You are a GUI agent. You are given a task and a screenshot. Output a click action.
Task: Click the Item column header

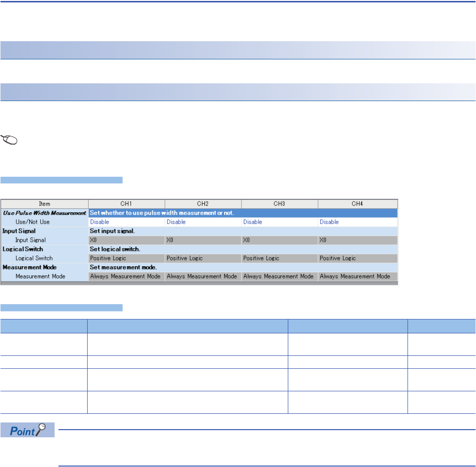point(45,204)
